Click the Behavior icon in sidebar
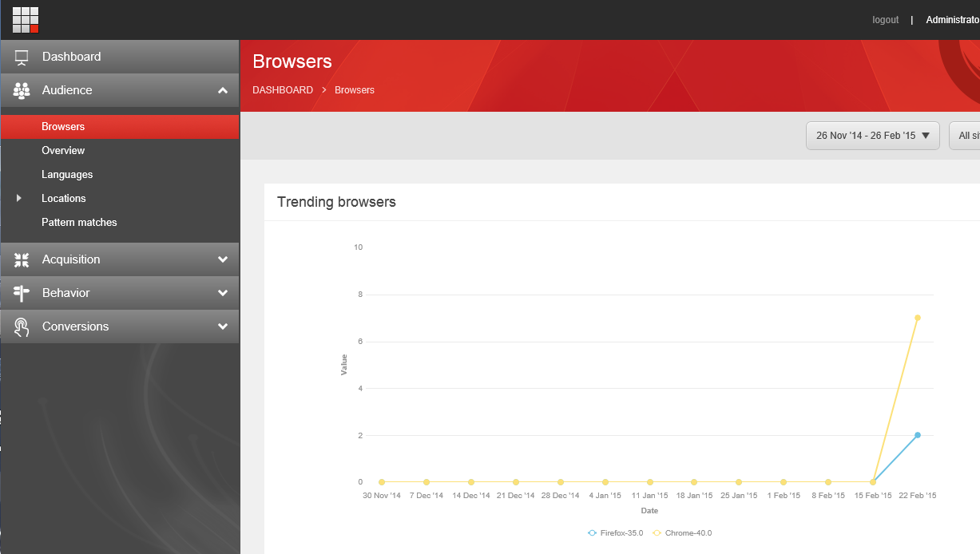 pyautogui.click(x=20, y=292)
